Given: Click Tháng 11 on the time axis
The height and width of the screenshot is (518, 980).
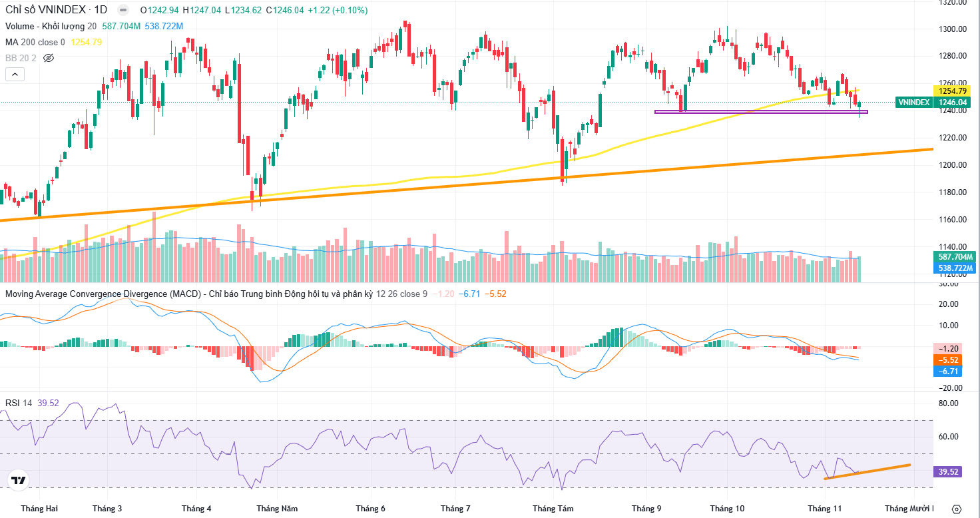Looking at the screenshot, I should click(824, 508).
